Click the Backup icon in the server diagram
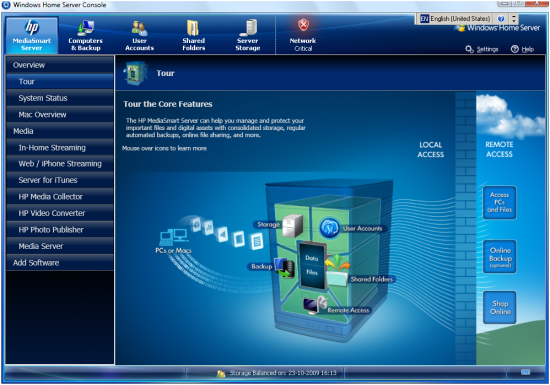This screenshot has height=385, width=550. click(x=284, y=268)
